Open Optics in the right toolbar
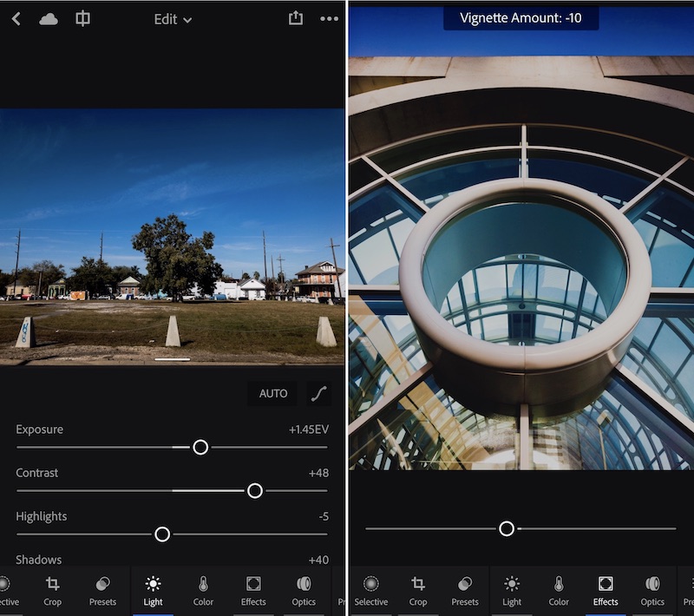 point(652,590)
